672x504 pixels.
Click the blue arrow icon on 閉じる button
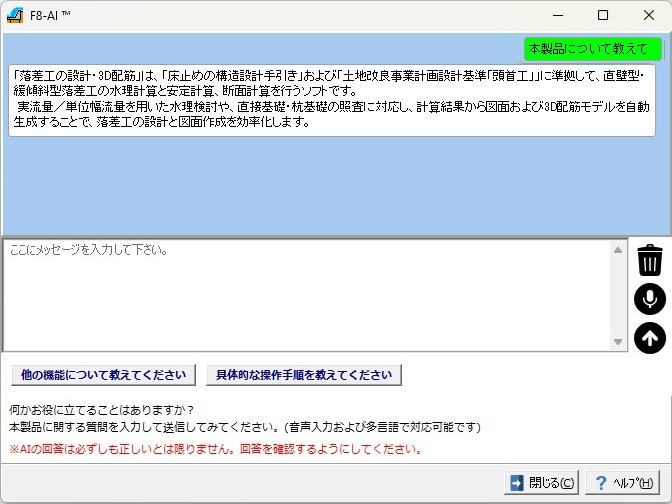point(516,483)
